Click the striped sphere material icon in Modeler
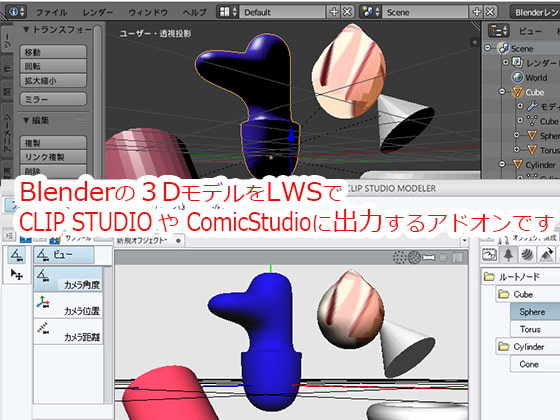The image size is (560, 420). 527,255
